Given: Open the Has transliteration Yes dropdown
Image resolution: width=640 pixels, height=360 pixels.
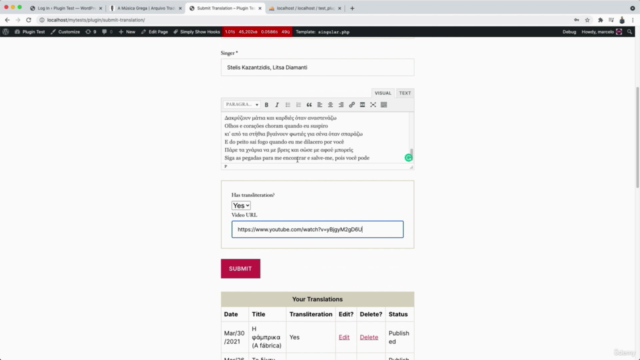Looking at the screenshot, I should click(x=241, y=206).
